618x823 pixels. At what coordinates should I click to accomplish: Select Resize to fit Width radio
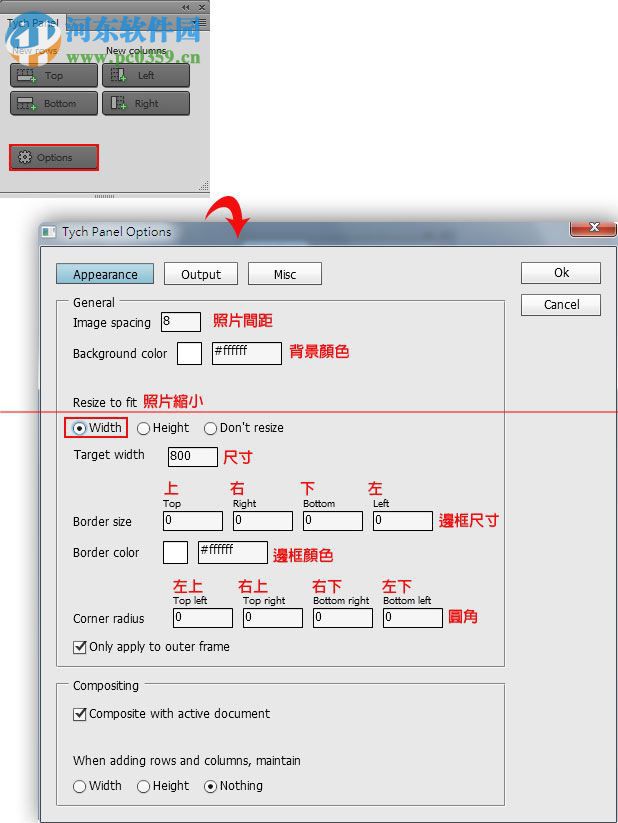[x=79, y=428]
